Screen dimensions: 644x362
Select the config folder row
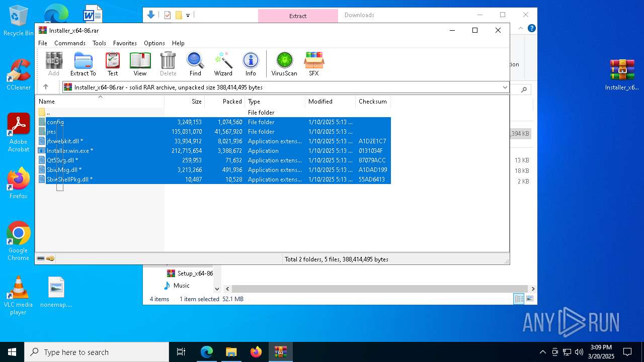click(214, 122)
